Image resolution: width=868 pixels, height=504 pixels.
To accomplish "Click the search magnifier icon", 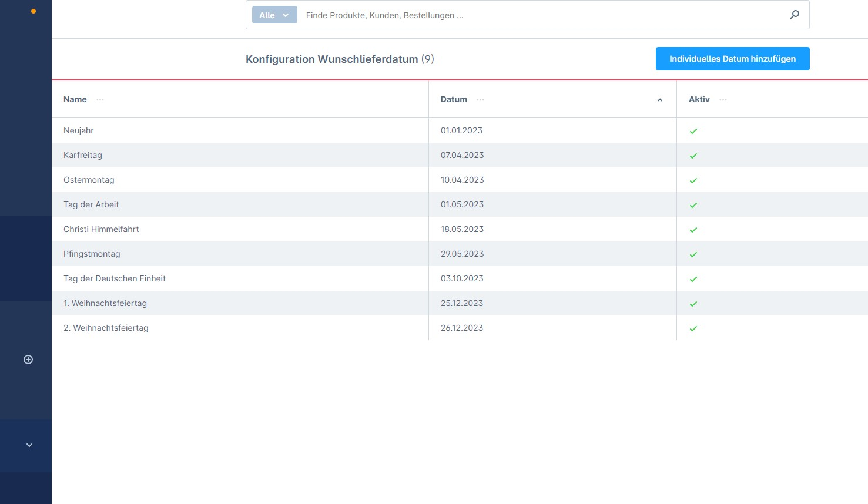I will pos(795,15).
